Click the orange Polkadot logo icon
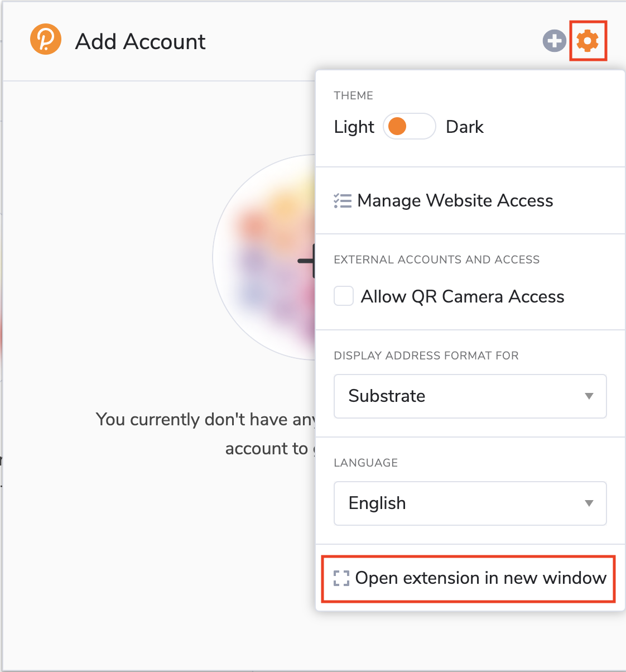Viewport: 626px width, 672px height. pos(46,40)
